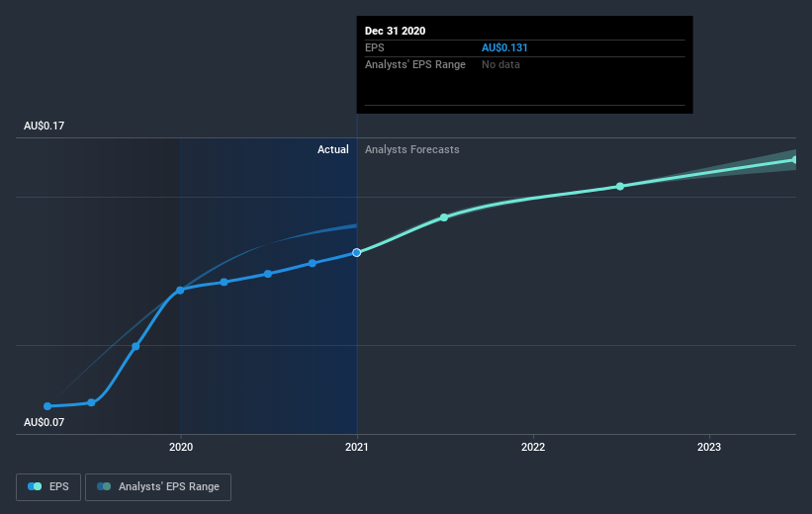Click the "Dec 31 2020" tooltip header
Image resolution: width=812 pixels, height=514 pixels.
point(395,31)
